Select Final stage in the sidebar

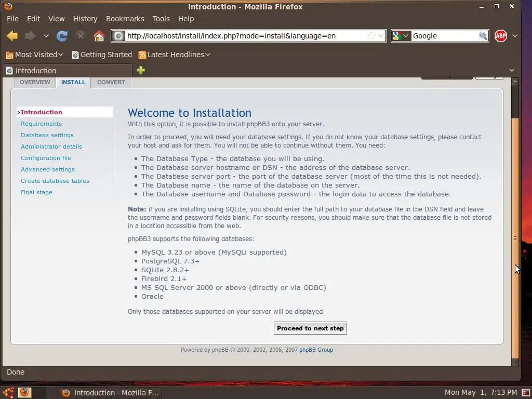point(36,192)
